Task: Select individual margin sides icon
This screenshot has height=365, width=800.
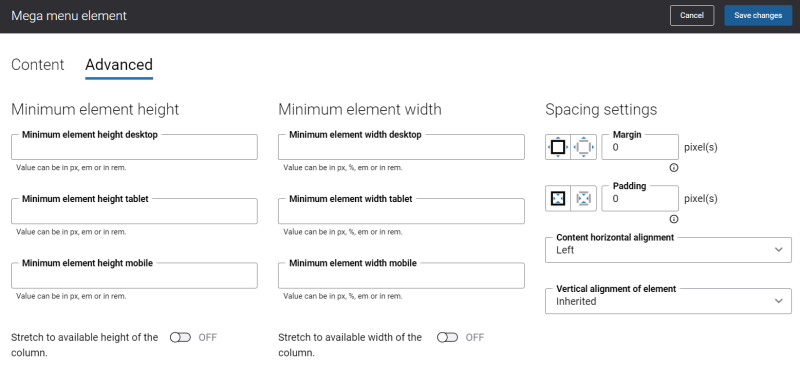Action: pos(584,147)
